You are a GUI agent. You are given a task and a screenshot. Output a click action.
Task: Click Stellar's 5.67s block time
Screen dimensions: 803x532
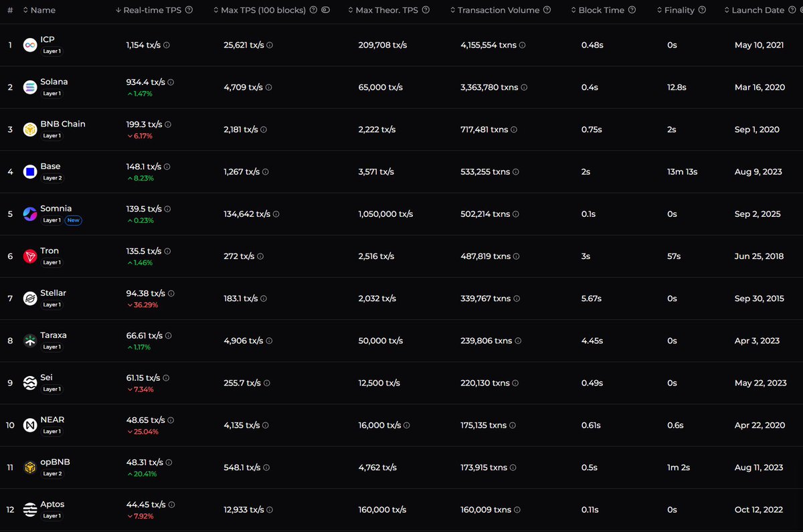point(592,298)
